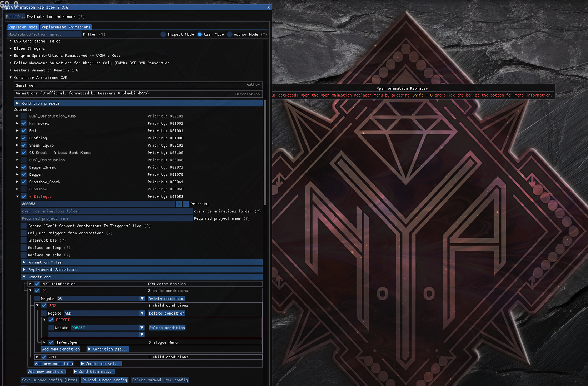
Task: Open the Replacement Animations tab
Action: [66, 27]
